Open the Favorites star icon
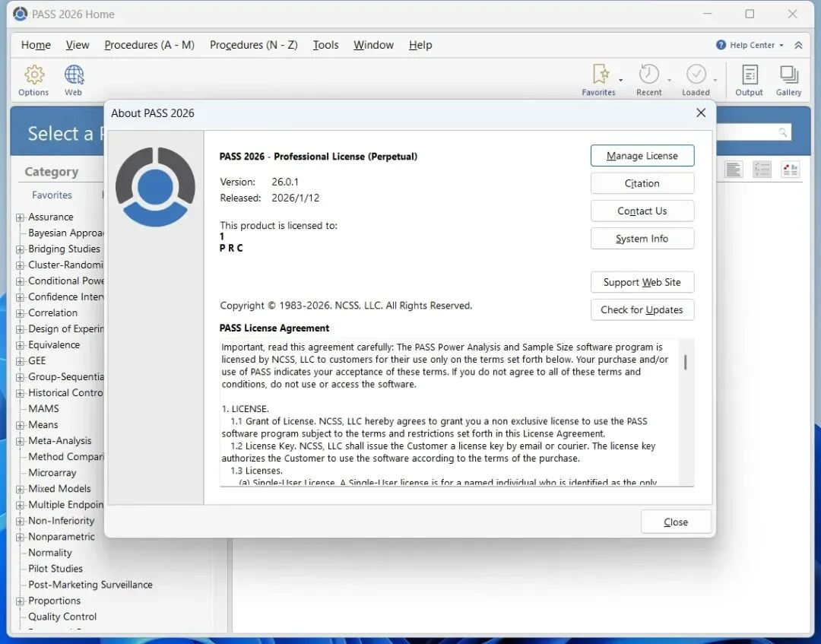This screenshot has height=644, width=821. [x=601, y=74]
